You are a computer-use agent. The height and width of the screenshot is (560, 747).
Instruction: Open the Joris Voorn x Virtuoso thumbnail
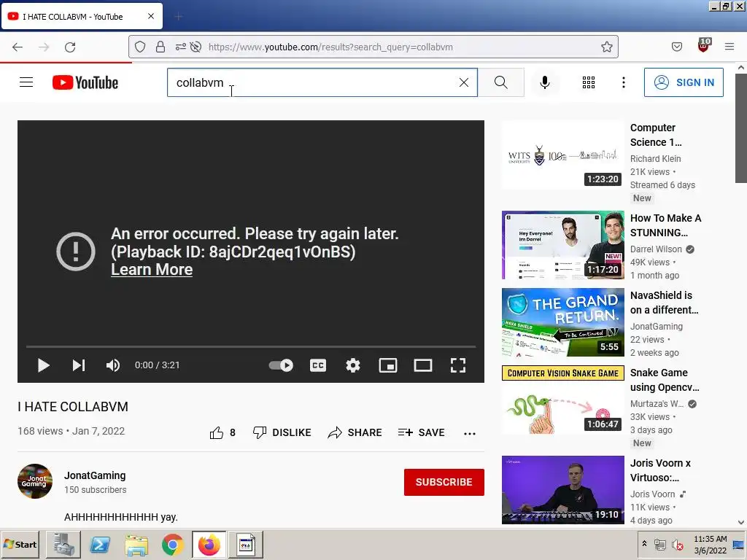562,490
